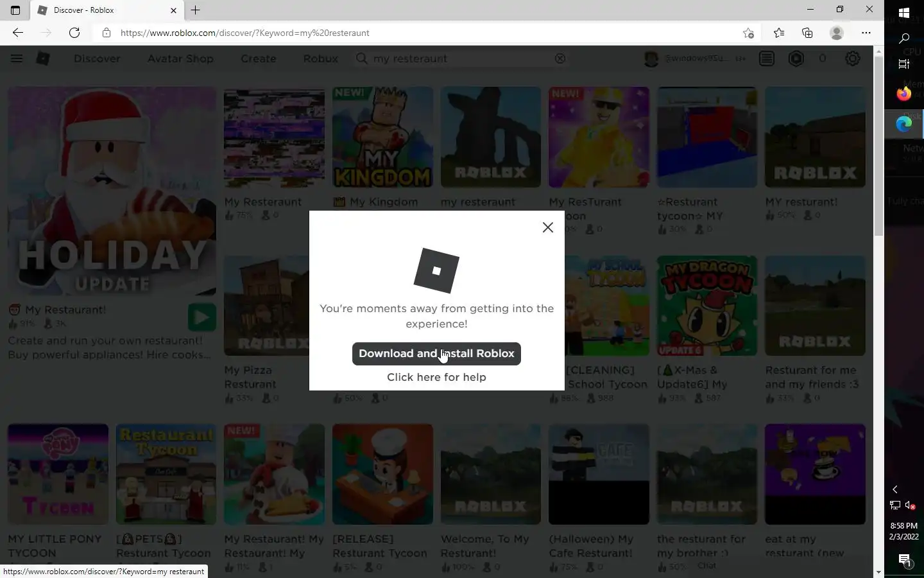
Task: Open the Holiday Update game thumbnail
Action: (112, 191)
